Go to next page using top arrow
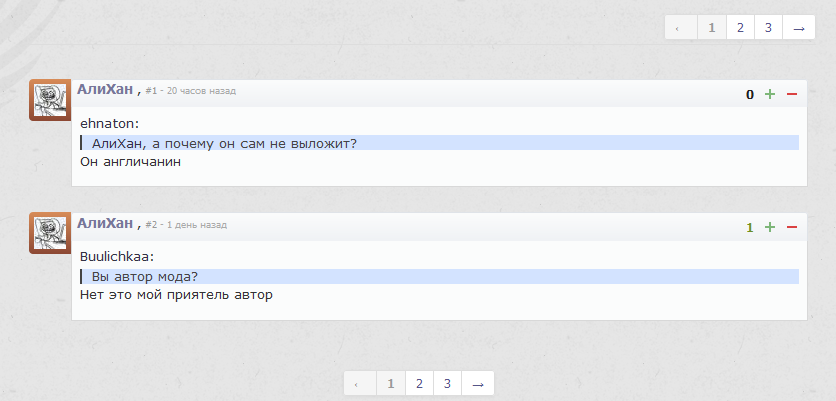Screen dimensions: 836x401 (799, 28)
